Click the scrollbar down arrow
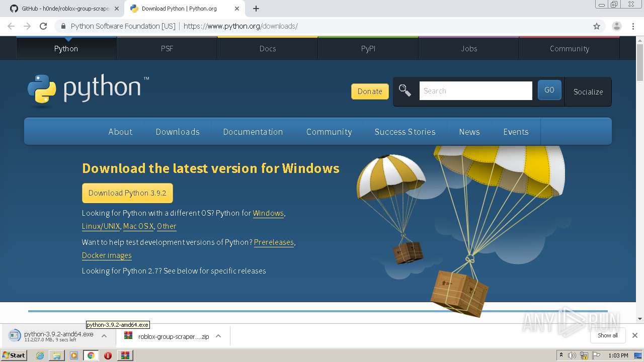The image size is (644, 362). 640,318
